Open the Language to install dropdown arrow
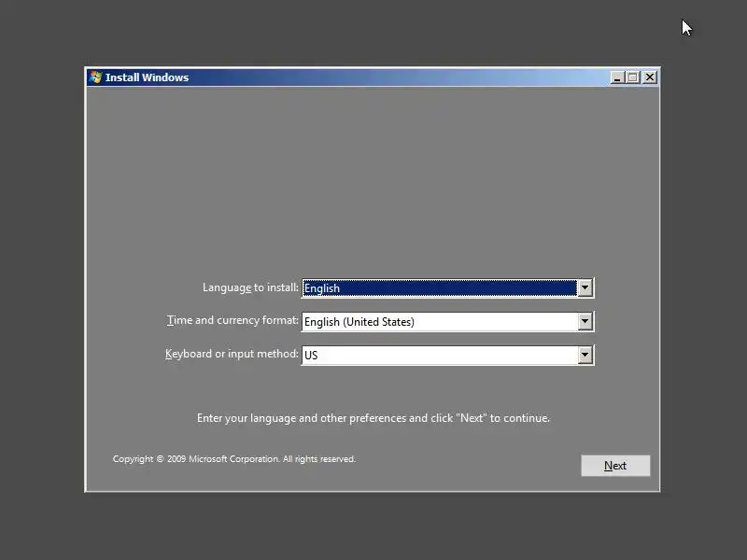This screenshot has height=560, width=747. (x=585, y=287)
